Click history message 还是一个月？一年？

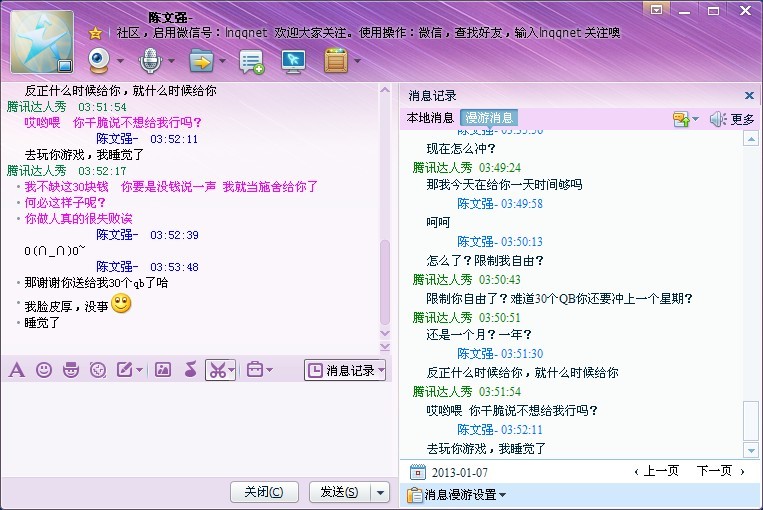tap(479, 335)
